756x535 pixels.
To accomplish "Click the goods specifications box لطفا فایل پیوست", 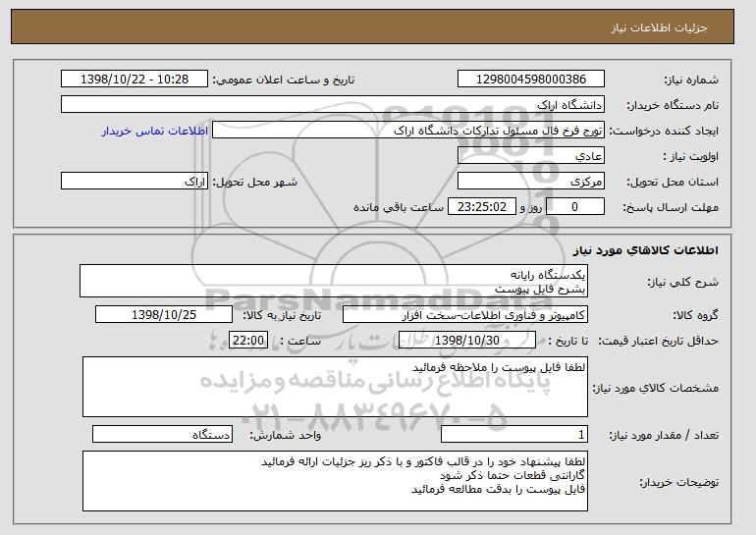I will click(x=335, y=387).
